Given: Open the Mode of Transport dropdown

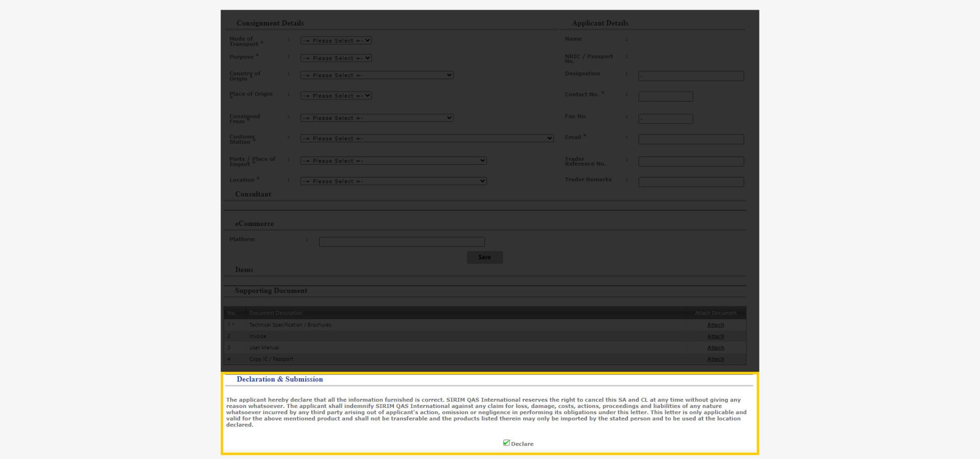Looking at the screenshot, I should pos(335,40).
